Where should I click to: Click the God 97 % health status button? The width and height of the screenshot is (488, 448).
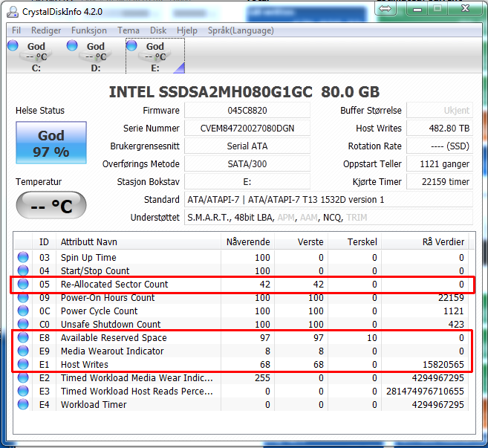coord(51,143)
